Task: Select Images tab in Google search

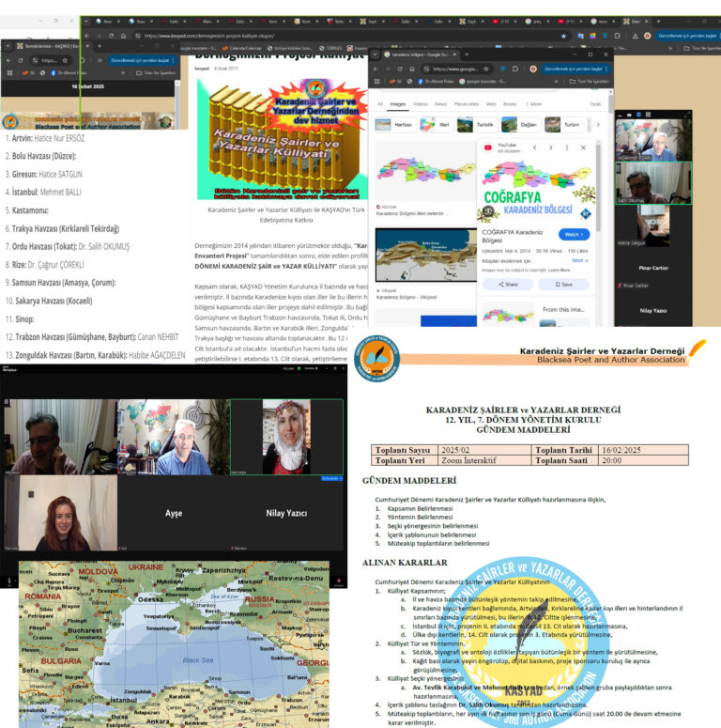Action: tap(398, 104)
